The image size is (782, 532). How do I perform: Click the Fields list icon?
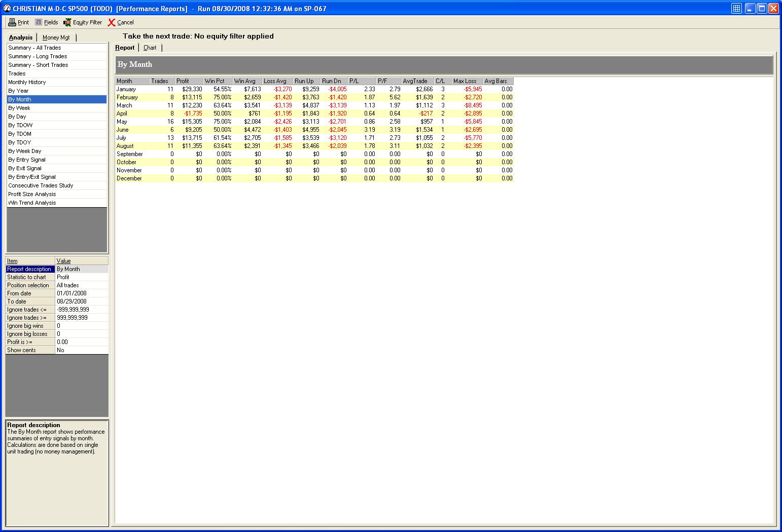point(39,22)
